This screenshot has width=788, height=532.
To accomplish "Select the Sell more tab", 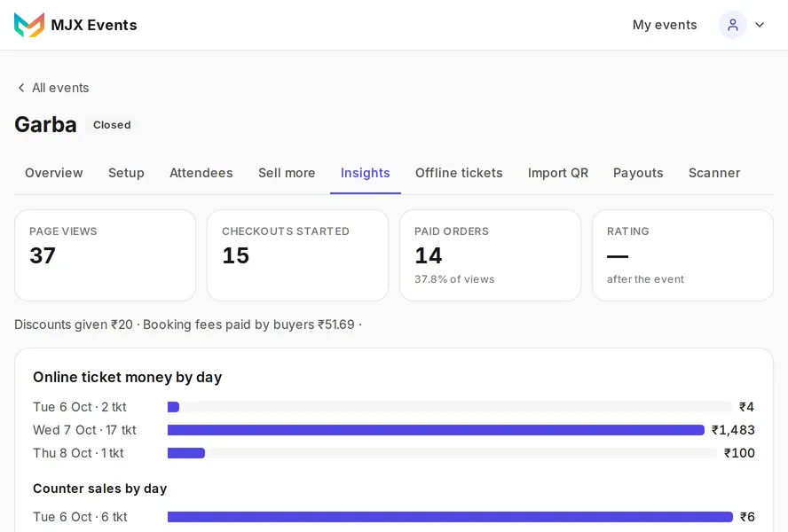I will point(287,173).
